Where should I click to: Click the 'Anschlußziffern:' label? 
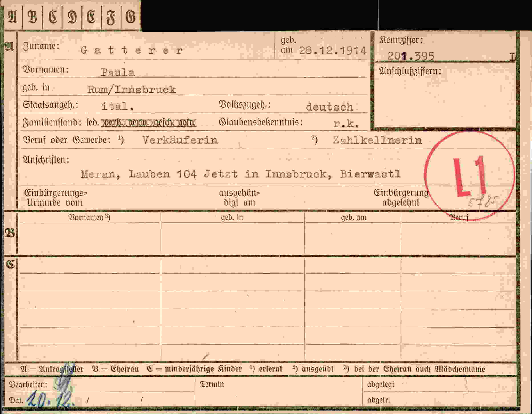(x=410, y=71)
